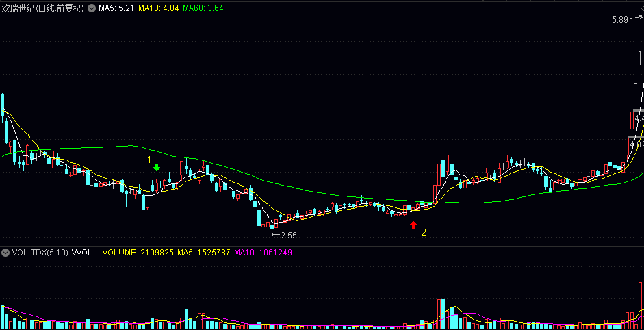644x330 pixels.
Task: Open the round dropdown icon beside 欢瑞世纪 title
Action: 92,8
